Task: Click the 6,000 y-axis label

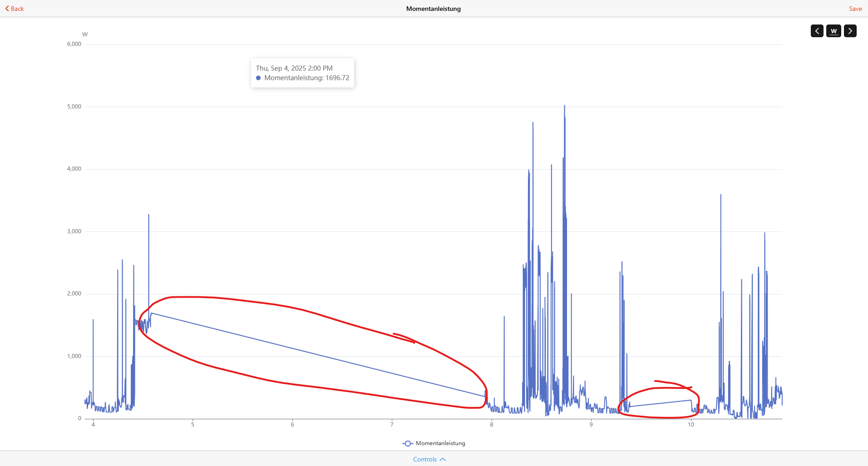Action: 74,44
